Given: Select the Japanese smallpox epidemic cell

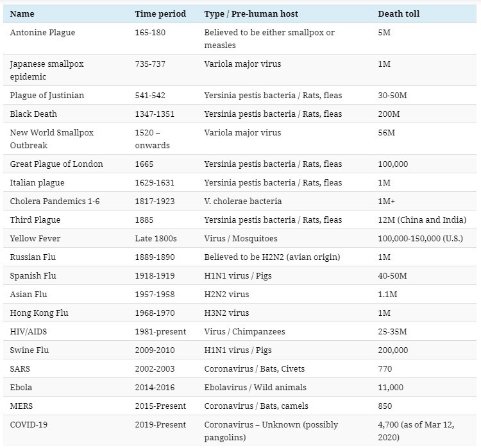Looking at the screenshot, I should click(47, 70).
